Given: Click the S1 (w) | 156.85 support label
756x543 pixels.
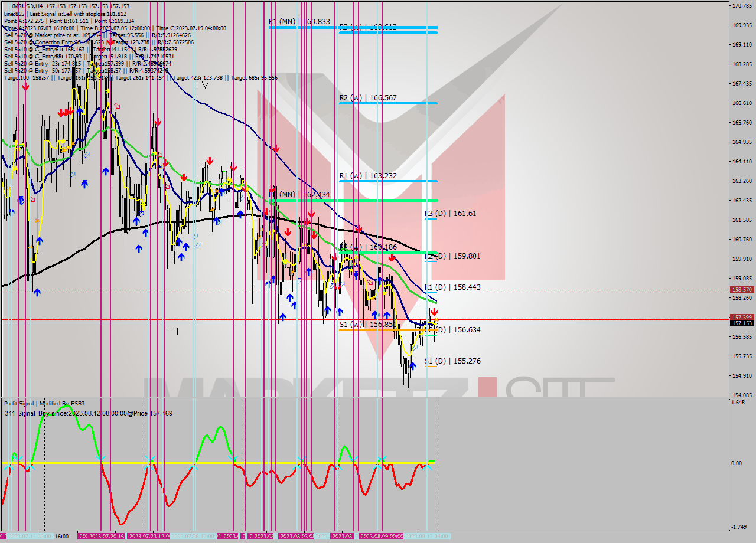Looking at the screenshot, I should (x=366, y=324).
